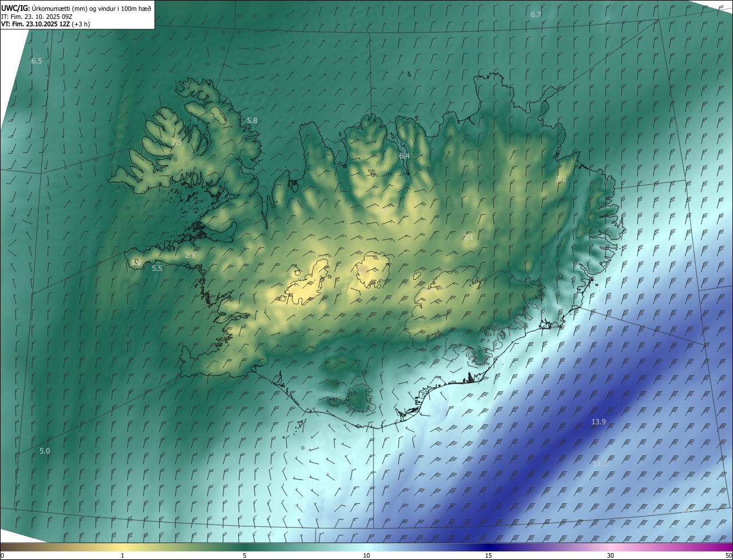Viewport: 733px width, 560px height.
Task: Click the 'UWC/IG: Úrkomumætti (mm)' title line
Action: pyautogui.click(x=76, y=7)
